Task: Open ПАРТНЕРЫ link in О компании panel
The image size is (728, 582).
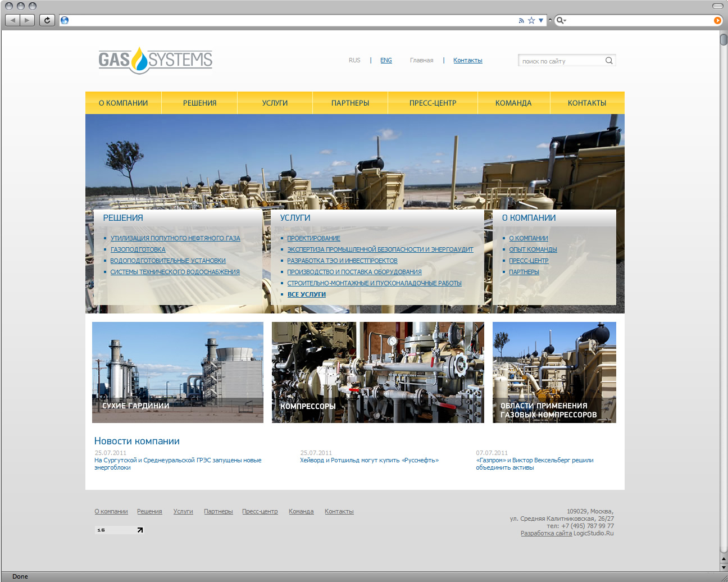Action: click(524, 272)
